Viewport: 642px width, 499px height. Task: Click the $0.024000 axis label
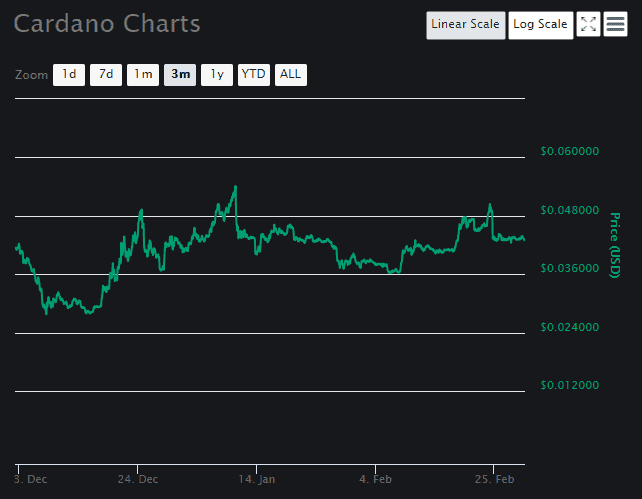pos(570,327)
